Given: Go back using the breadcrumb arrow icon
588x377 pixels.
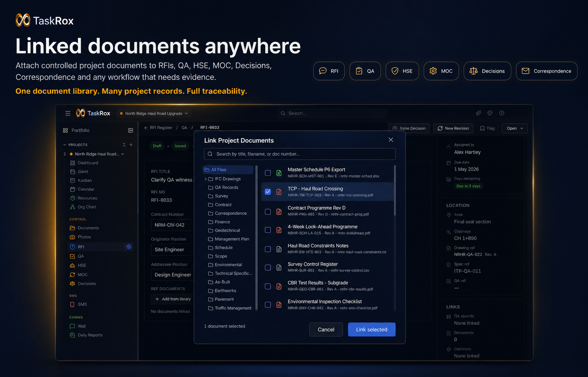Looking at the screenshot, I should [x=146, y=128].
